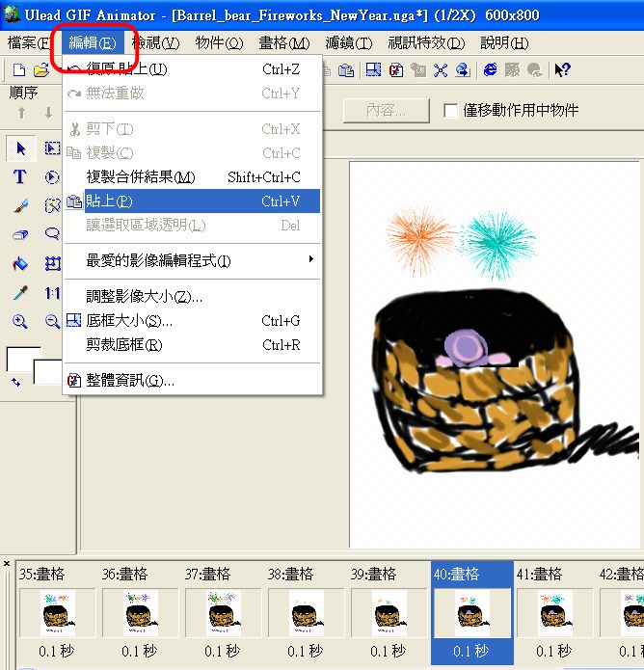Open the 濾鏡 menu
This screenshot has height=670, width=644.
point(349,42)
